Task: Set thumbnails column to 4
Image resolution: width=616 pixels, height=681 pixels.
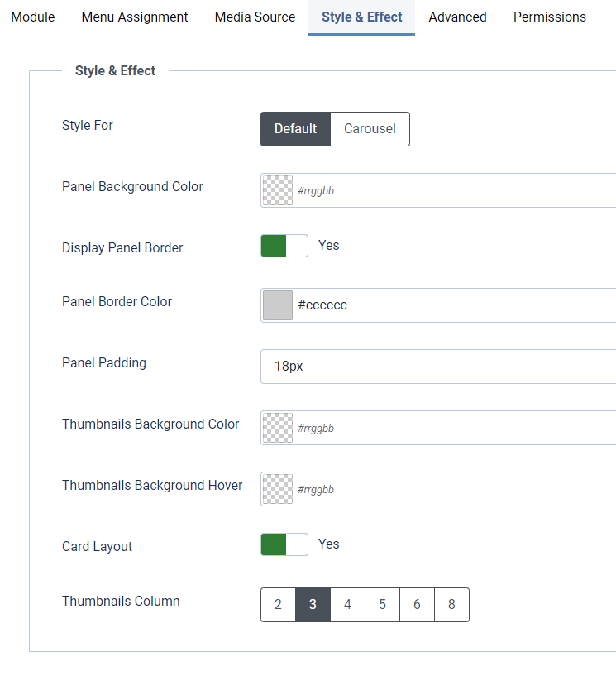Action: pyautogui.click(x=347, y=605)
